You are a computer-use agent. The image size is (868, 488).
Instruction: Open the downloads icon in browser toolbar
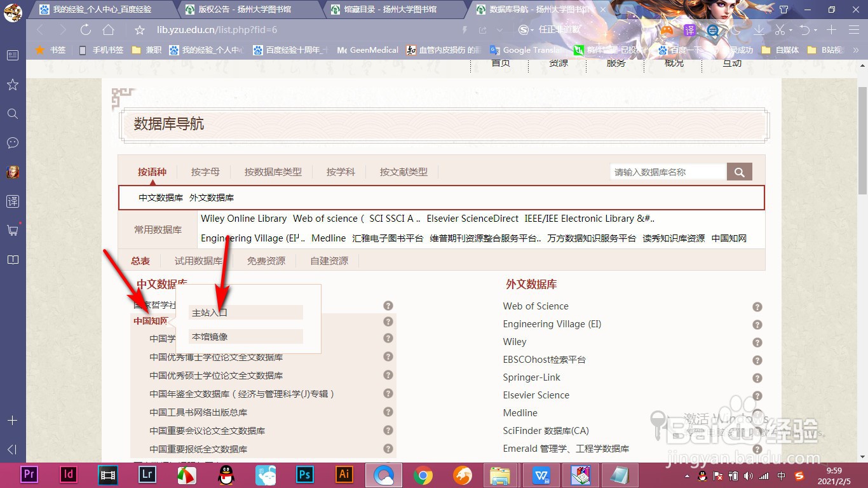click(759, 30)
